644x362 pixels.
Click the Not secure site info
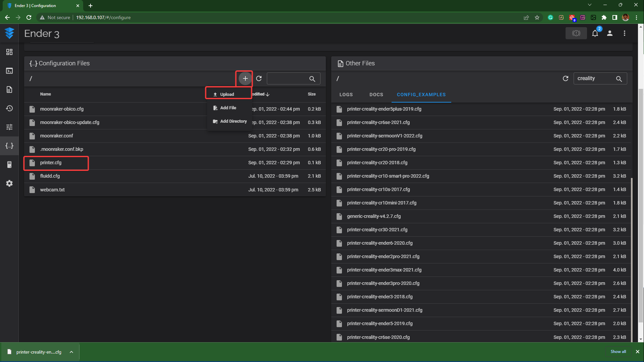55,17
